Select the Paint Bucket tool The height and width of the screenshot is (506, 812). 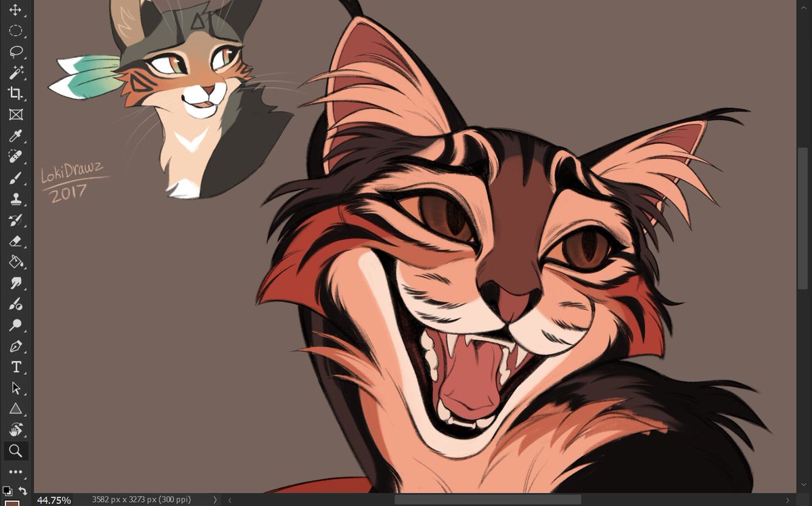click(x=15, y=262)
